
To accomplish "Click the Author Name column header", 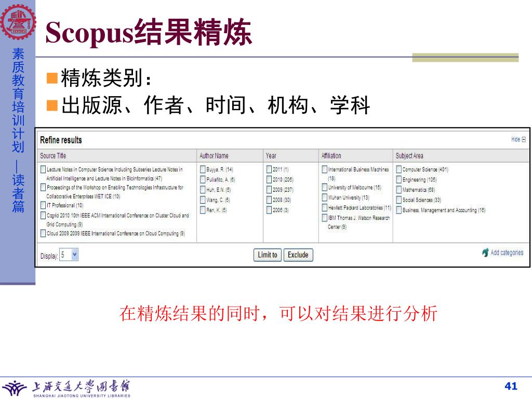I will pos(214,156).
